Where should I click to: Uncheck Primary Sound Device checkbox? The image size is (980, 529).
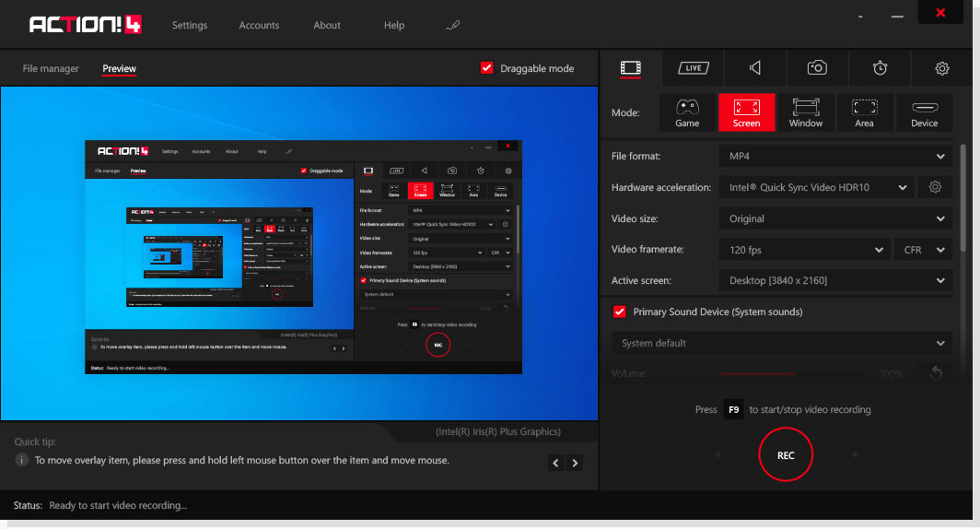coord(620,312)
